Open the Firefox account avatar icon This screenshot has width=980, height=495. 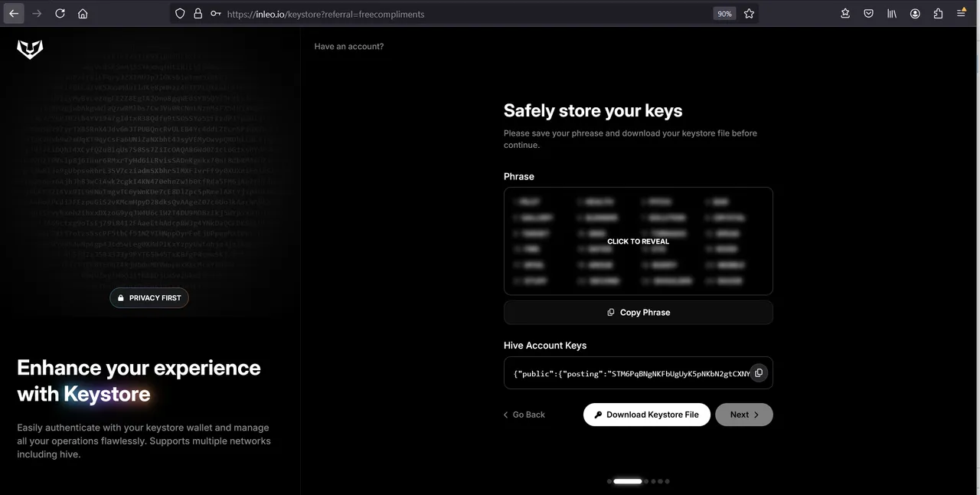point(915,14)
